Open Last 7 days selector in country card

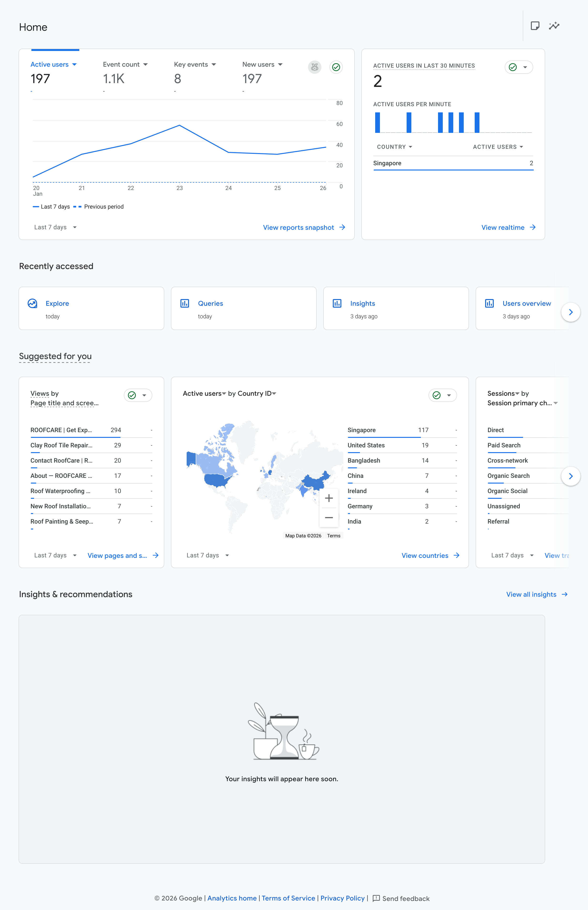(208, 555)
